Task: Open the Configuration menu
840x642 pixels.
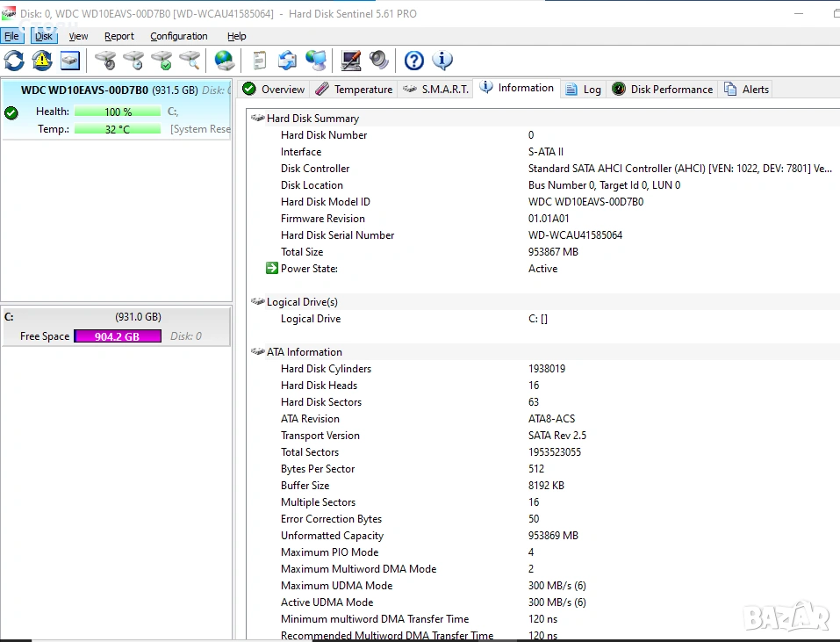Action: click(x=178, y=36)
